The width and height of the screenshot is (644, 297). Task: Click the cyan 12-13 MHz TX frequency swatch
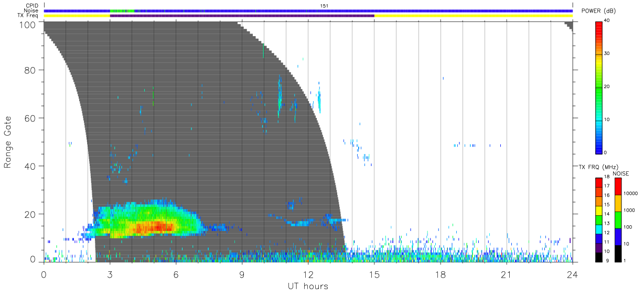tap(598, 229)
